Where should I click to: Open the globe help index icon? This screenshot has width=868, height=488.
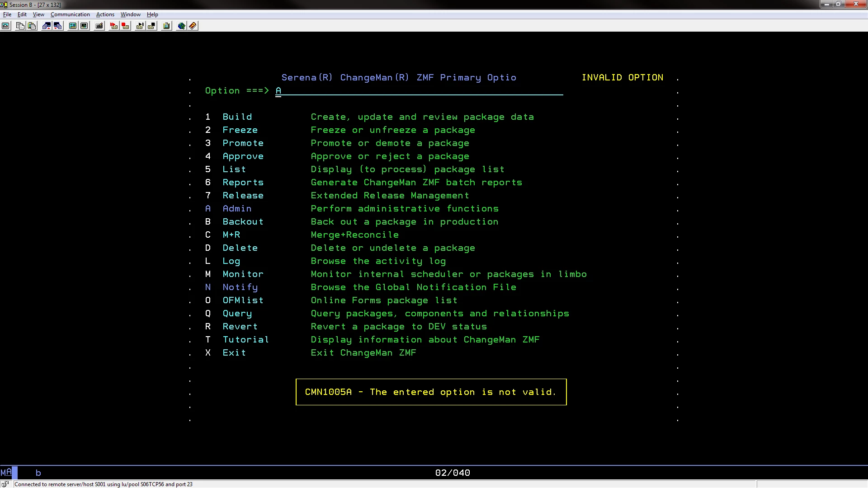coord(181,26)
